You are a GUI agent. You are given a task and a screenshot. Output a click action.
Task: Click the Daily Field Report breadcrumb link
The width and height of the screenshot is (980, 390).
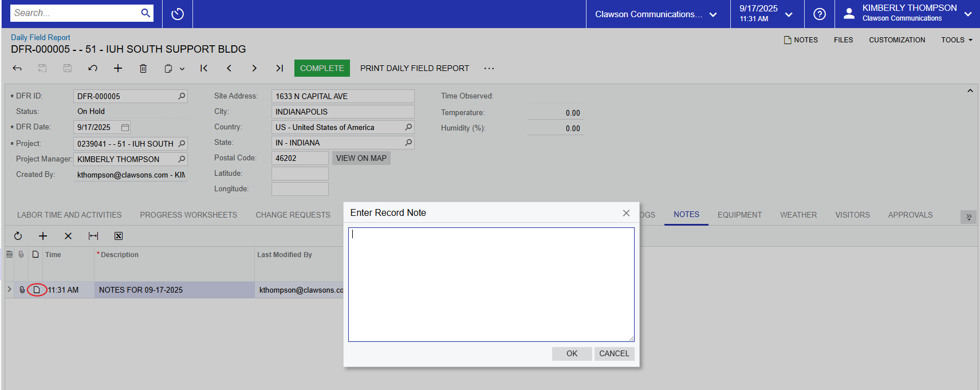point(41,37)
